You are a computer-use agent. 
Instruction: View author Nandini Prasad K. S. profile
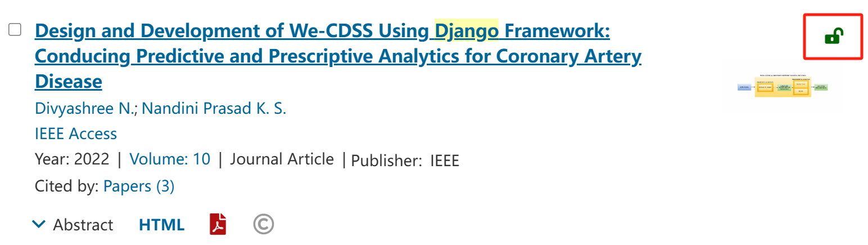click(214, 108)
